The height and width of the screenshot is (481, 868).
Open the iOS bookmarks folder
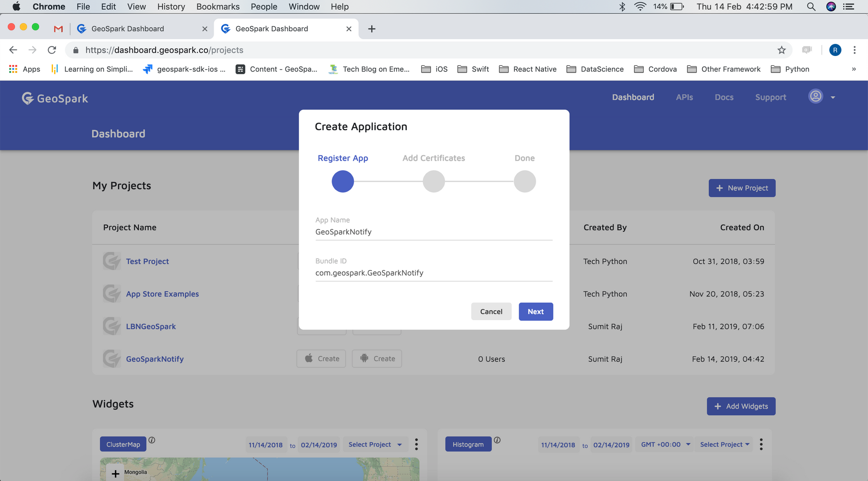click(434, 69)
